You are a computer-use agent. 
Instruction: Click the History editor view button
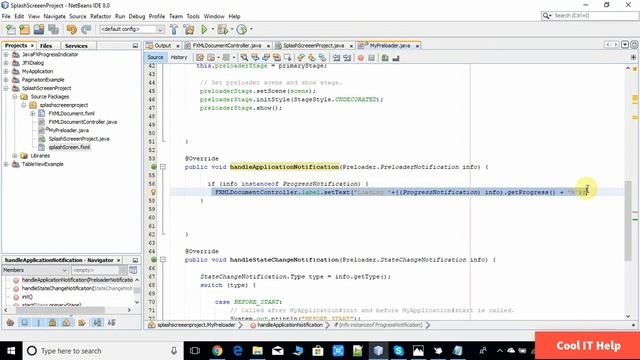pyautogui.click(x=179, y=58)
